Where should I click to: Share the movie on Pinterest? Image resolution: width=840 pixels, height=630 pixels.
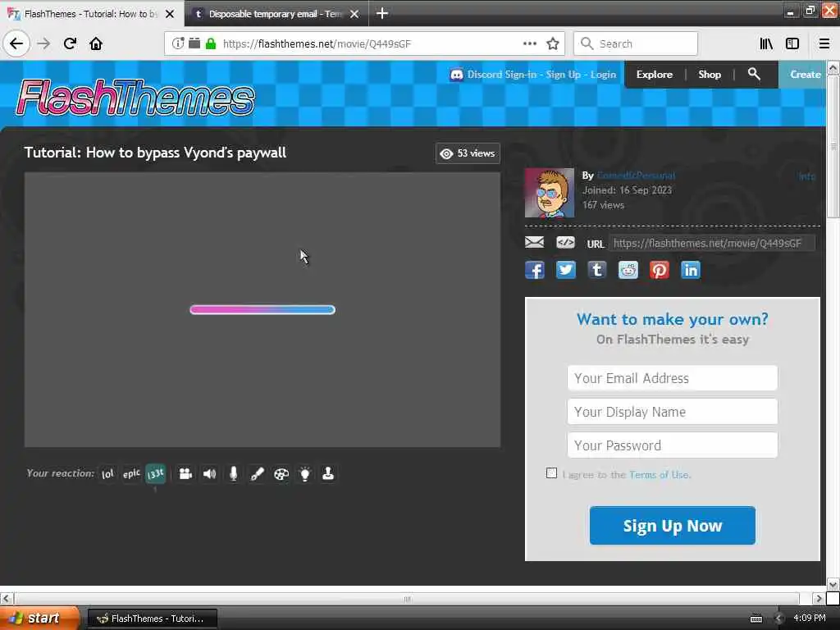[660, 270]
